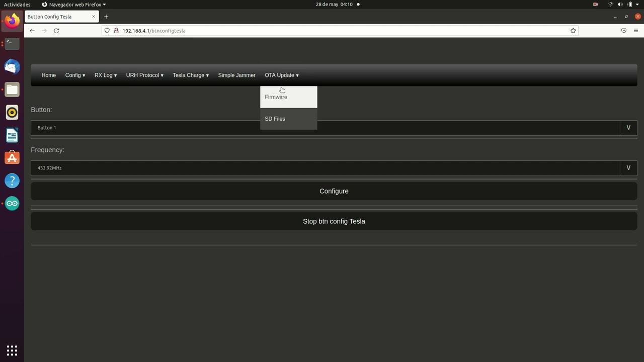The height and width of the screenshot is (362, 644).
Task: Launch Arduino IDE from the dock
Action: coord(12,204)
